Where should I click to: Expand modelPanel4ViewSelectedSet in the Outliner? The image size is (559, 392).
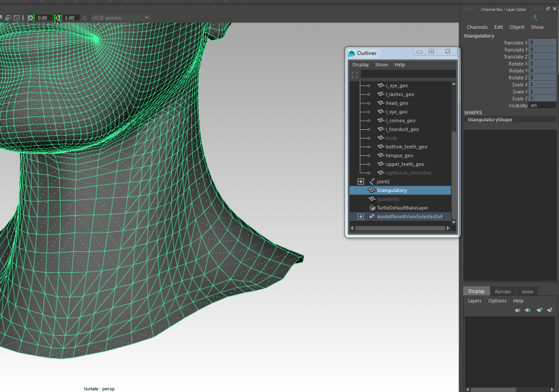click(360, 217)
